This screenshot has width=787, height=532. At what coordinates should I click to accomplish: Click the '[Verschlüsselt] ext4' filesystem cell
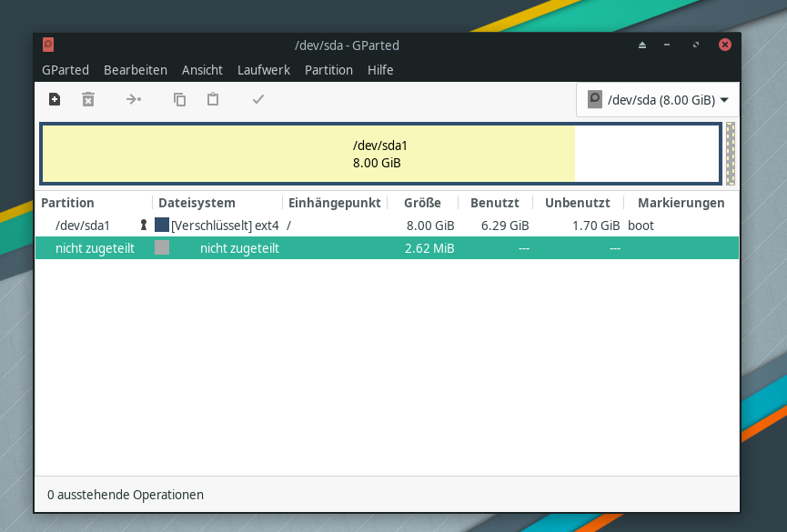point(225,226)
